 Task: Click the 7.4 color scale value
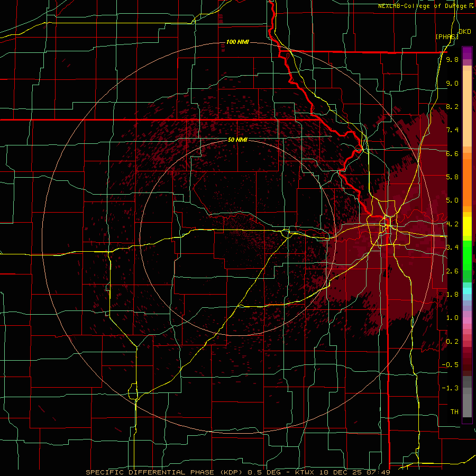(452, 130)
